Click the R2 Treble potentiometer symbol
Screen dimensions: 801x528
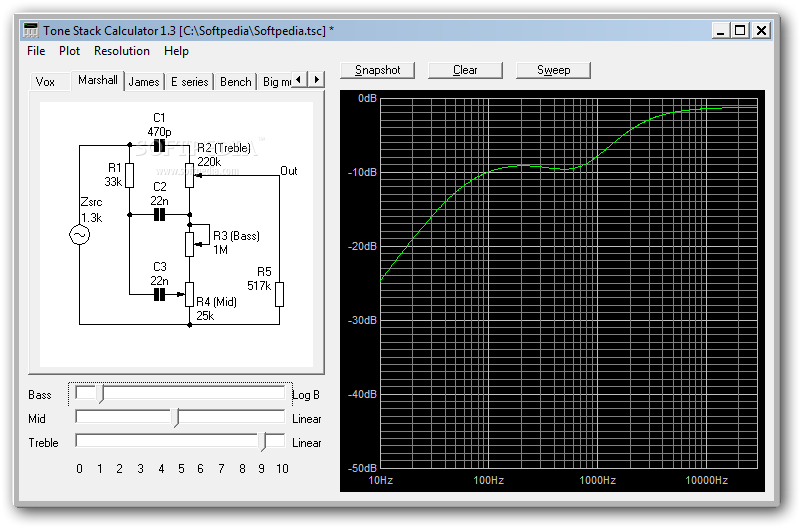pos(190,175)
